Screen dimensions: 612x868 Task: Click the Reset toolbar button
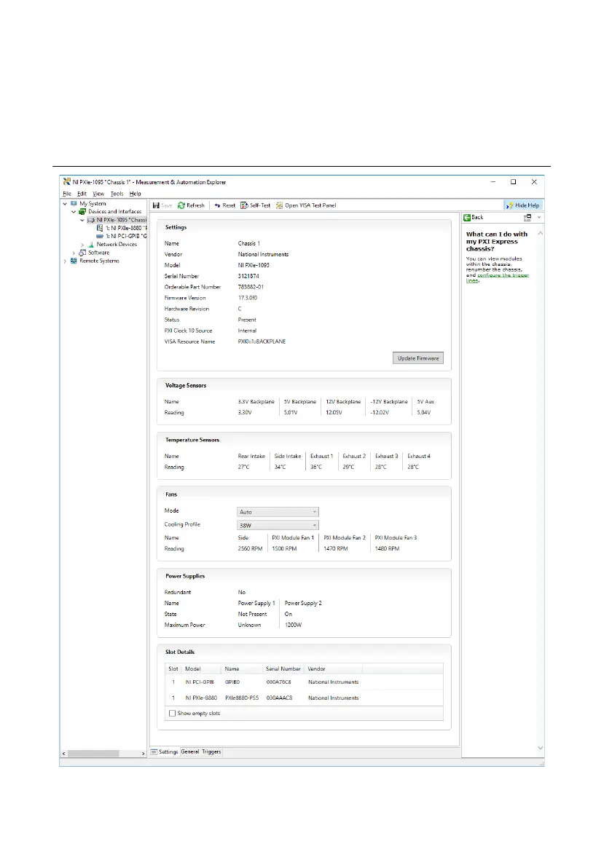coord(225,205)
